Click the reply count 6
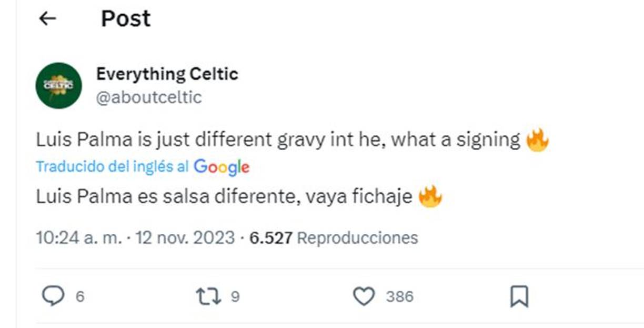This screenshot has width=644, height=328. point(79,297)
